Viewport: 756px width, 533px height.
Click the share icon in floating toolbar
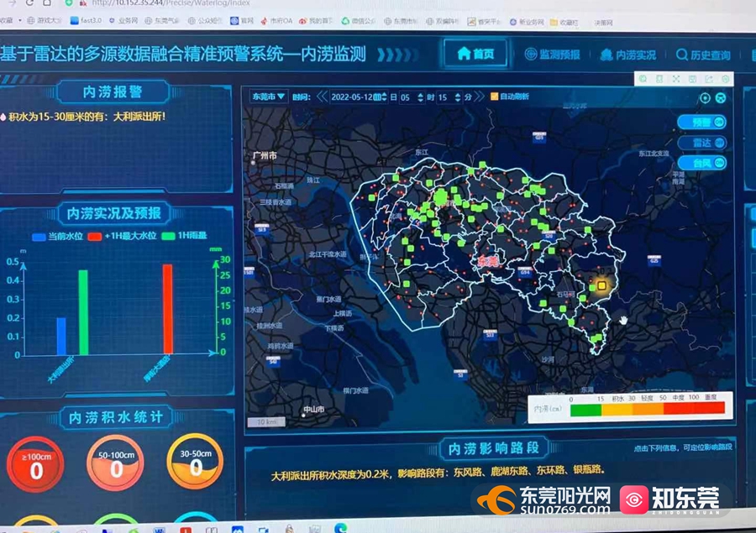point(709,79)
